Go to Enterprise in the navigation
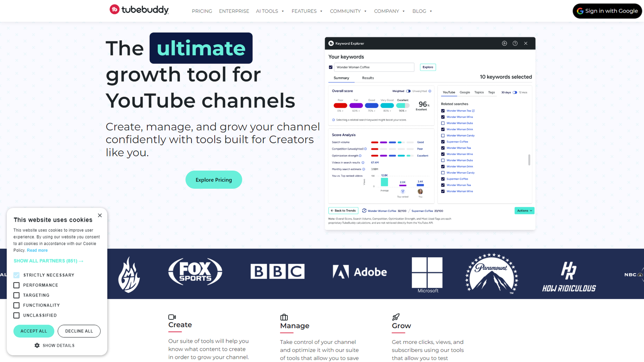644x362 pixels. [234, 11]
